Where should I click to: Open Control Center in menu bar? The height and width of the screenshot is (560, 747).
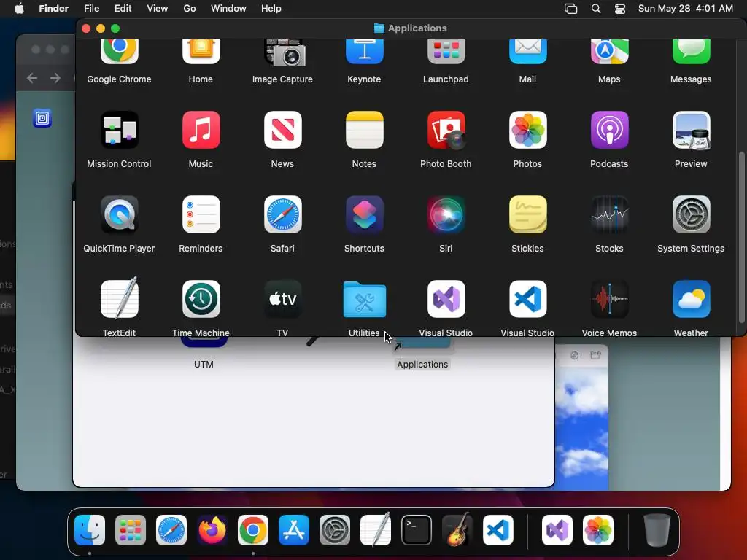(620, 9)
